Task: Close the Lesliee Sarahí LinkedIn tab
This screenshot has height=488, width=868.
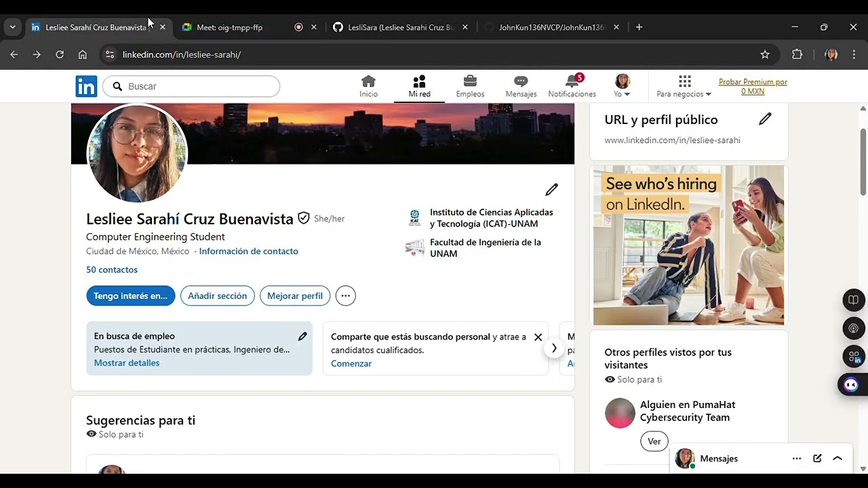Action: [162, 27]
